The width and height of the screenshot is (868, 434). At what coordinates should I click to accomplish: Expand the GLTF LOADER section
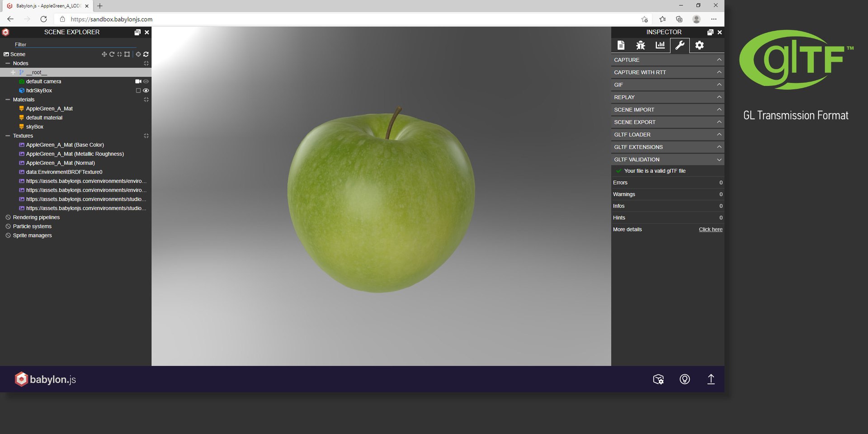(668, 135)
